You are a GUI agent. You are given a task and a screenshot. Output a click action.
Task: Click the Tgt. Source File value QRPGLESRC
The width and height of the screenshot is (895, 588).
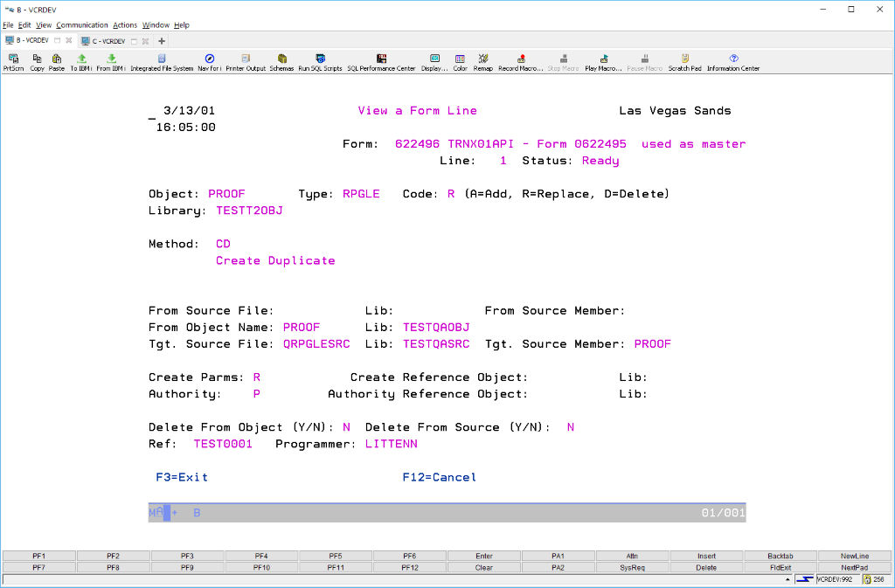point(316,344)
